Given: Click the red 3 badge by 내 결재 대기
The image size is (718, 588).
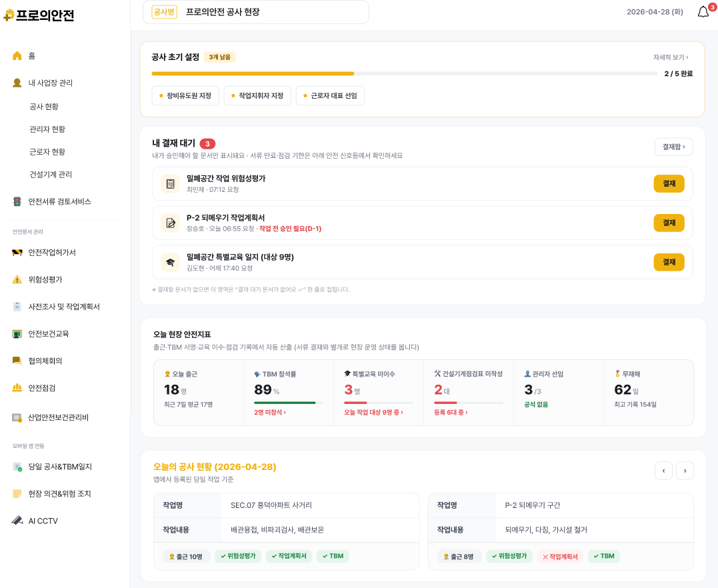Looking at the screenshot, I should click(x=207, y=144).
